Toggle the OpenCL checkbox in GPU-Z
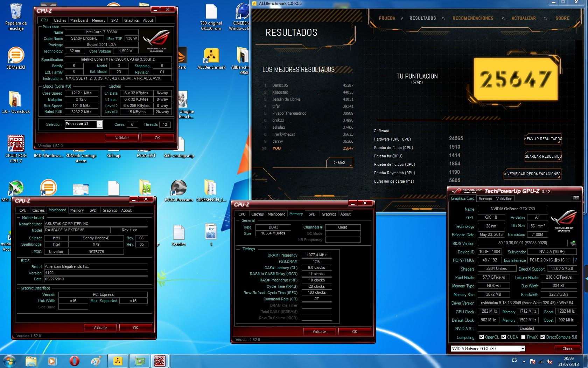The height and width of the screenshot is (368, 588). tap(481, 337)
